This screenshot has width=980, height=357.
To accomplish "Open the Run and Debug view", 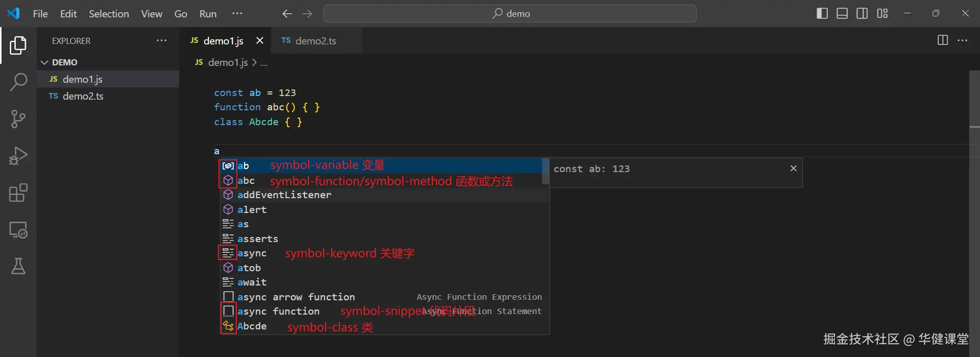I will [x=18, y=156].
